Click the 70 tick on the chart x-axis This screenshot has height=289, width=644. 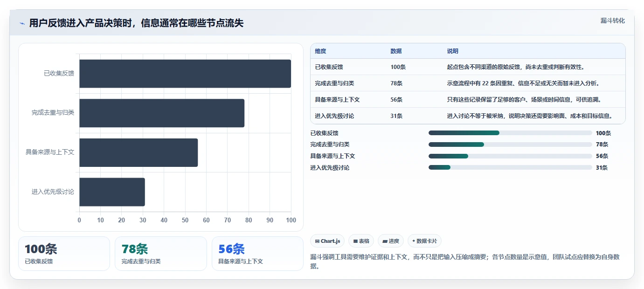coord(228,220)
